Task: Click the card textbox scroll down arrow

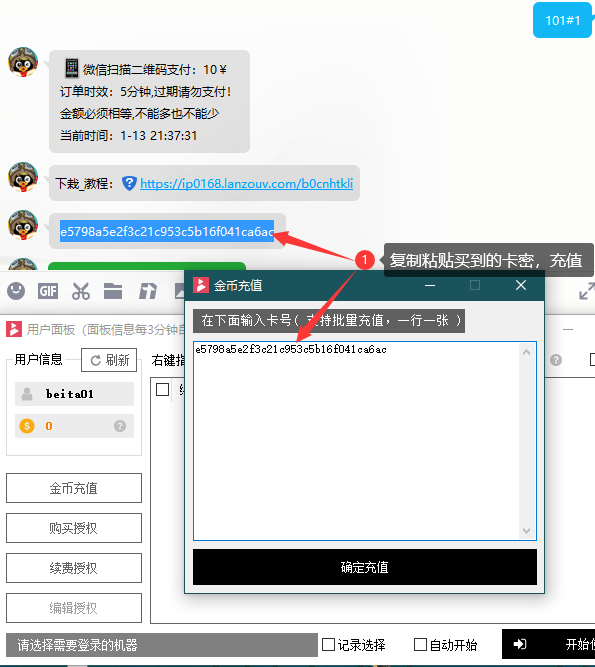Action: coord(526,530)
